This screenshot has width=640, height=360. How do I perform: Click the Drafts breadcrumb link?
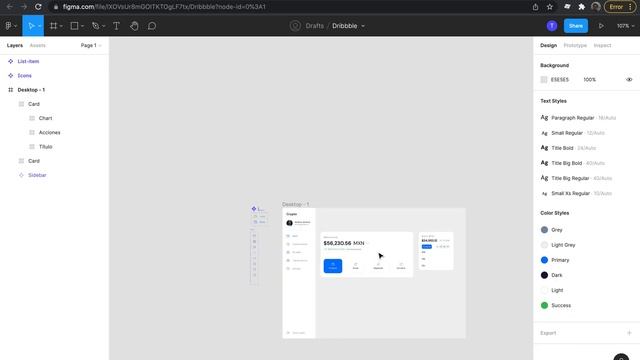coord(314,26)
